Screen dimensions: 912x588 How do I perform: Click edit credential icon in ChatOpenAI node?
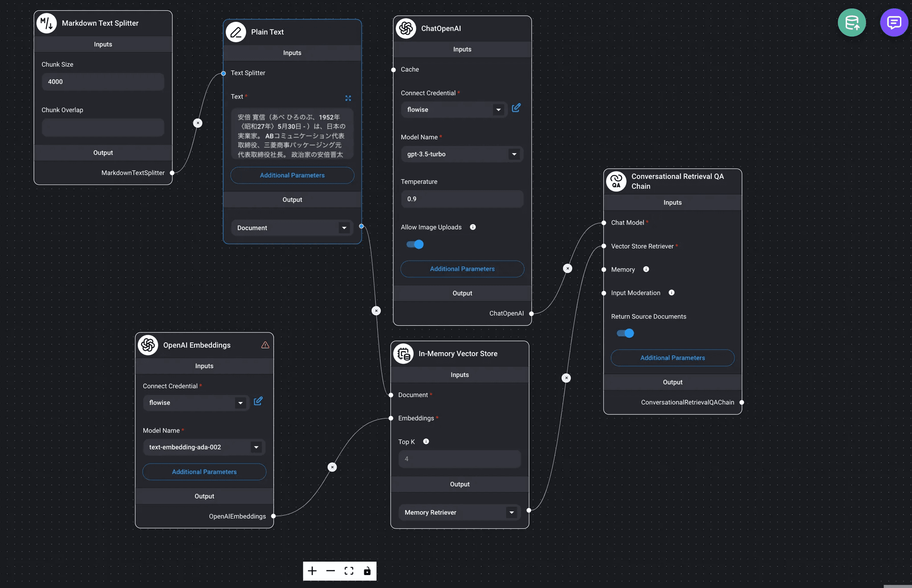click(x=516, y=108)
